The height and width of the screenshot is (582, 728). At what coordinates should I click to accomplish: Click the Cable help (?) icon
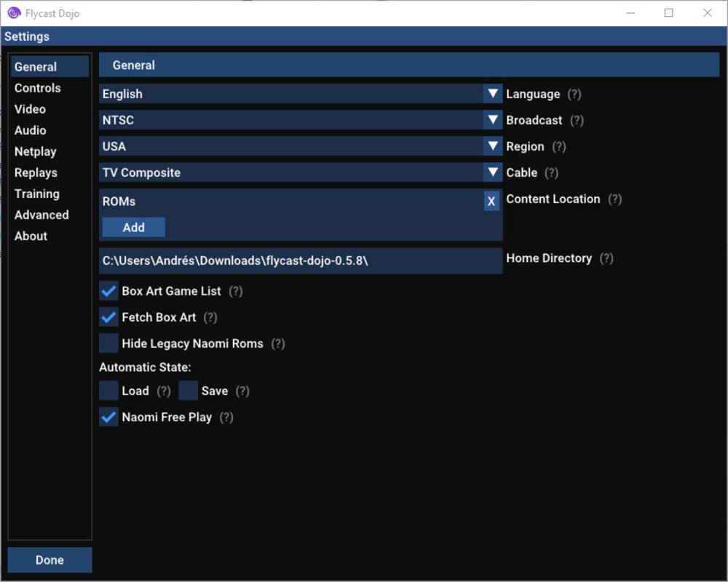tap(552, 172)
